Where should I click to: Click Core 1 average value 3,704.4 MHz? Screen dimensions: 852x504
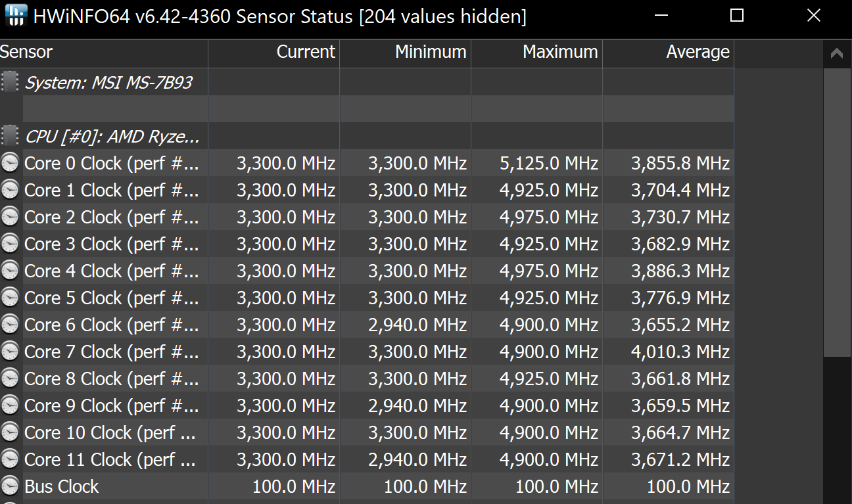point(680,190)
